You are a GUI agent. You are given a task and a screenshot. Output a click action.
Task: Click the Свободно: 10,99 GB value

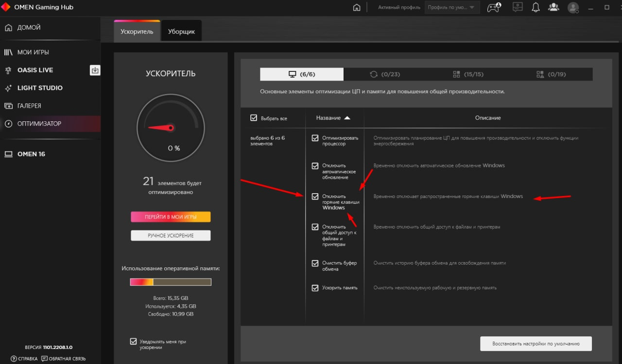(171, 314)
